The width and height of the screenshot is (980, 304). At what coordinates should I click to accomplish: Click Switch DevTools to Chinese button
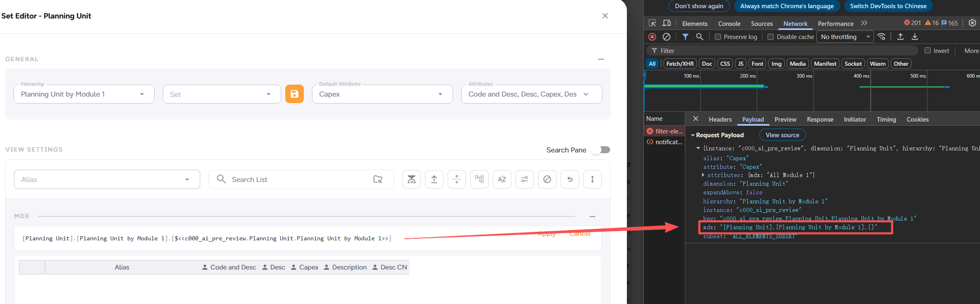pyautogui.click(x=888, y=6)
